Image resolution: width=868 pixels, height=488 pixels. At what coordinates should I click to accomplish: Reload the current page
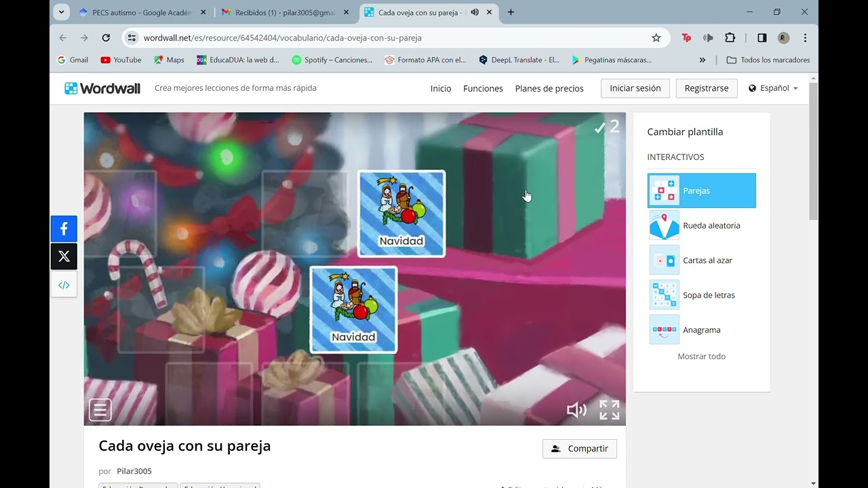106,38
